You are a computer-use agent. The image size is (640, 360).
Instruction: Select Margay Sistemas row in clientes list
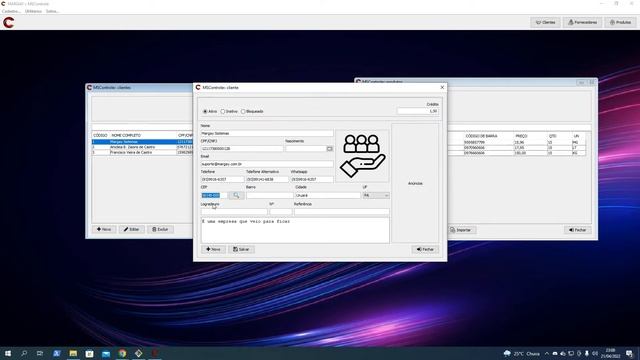click(x=142, y=142)
